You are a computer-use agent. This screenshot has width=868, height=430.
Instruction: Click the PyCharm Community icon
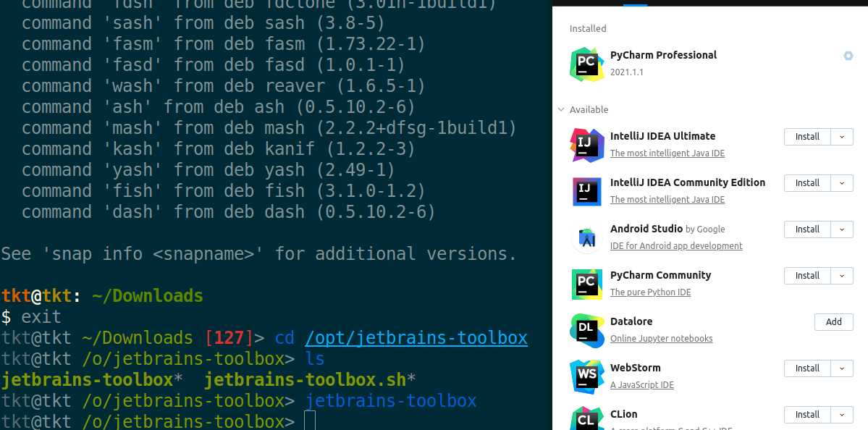click(x=587, y=284)
